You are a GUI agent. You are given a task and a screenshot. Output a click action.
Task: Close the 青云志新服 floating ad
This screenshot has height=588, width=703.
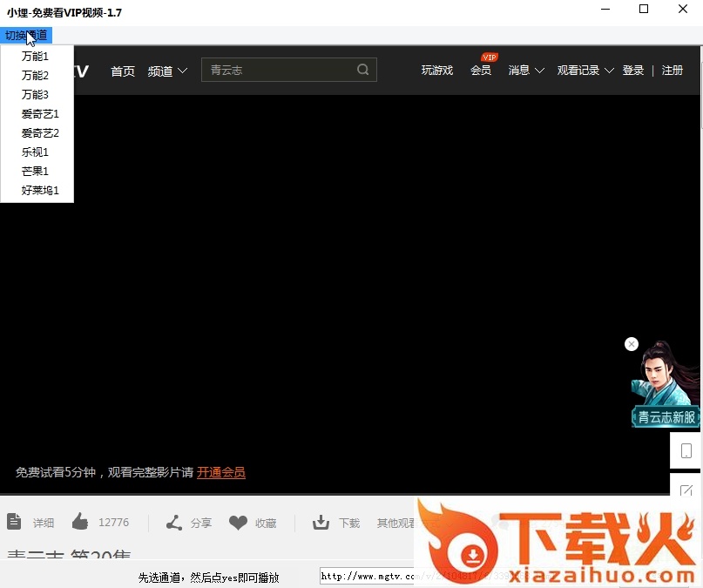pyautogui.click(x=632, y=344)
